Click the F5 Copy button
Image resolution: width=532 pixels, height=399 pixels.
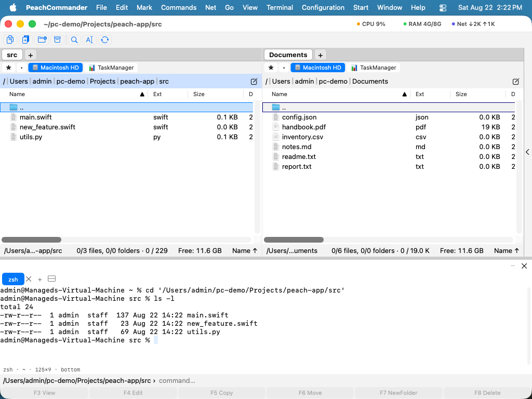point(221,393)
